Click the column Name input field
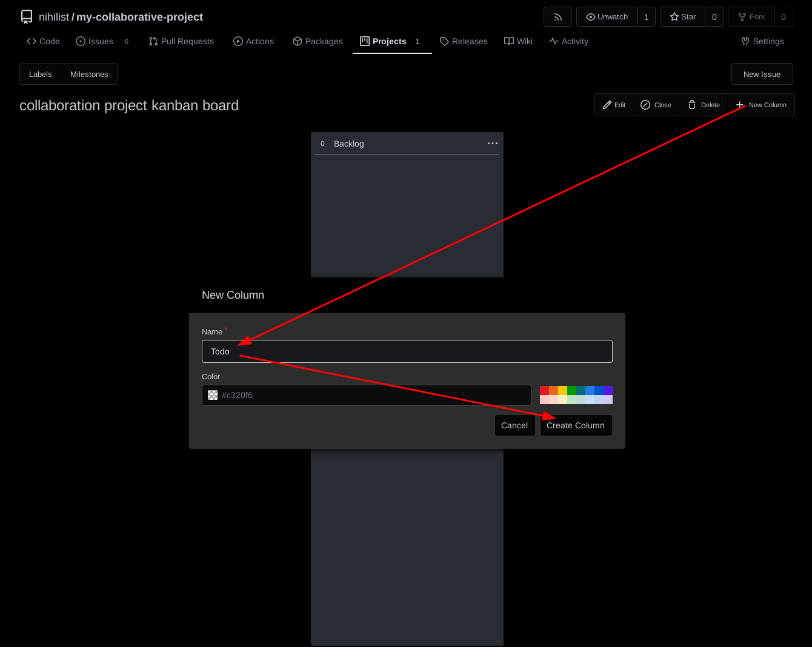 point(407,351)
